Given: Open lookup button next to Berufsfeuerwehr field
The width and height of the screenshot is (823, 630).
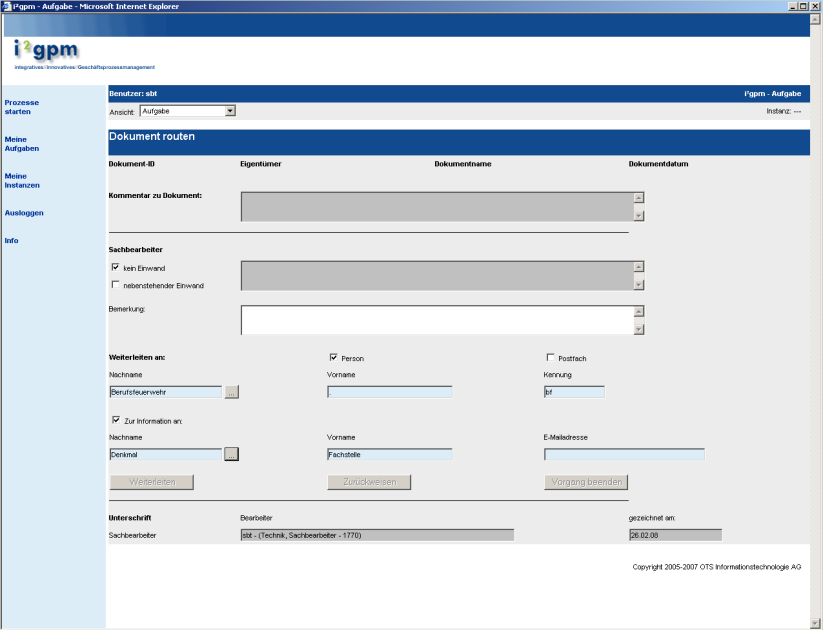Looking at the screenshot, I should coord(231,393).
